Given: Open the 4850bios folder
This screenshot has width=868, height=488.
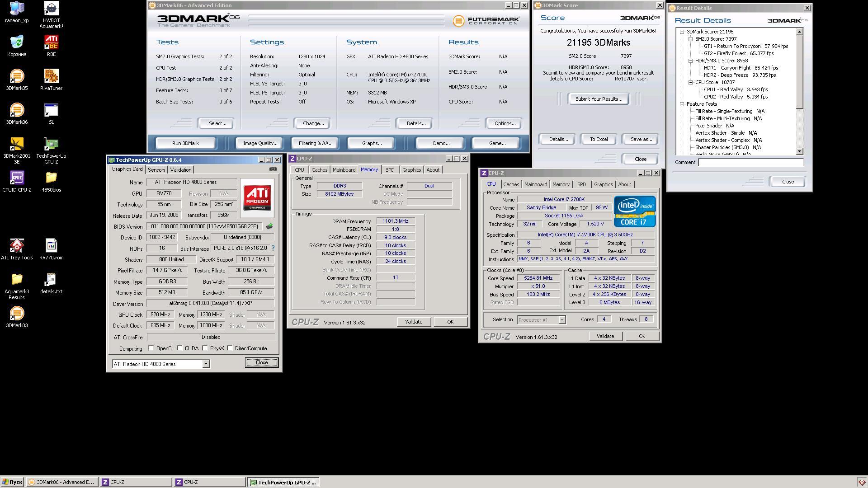Looking at the screenshot, I should [x=51, y=182].
